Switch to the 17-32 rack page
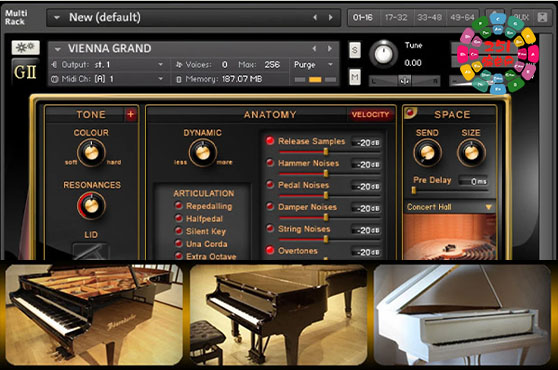This screenshot has height=370, width=558. pyautogui.click(x=396, y=17)
